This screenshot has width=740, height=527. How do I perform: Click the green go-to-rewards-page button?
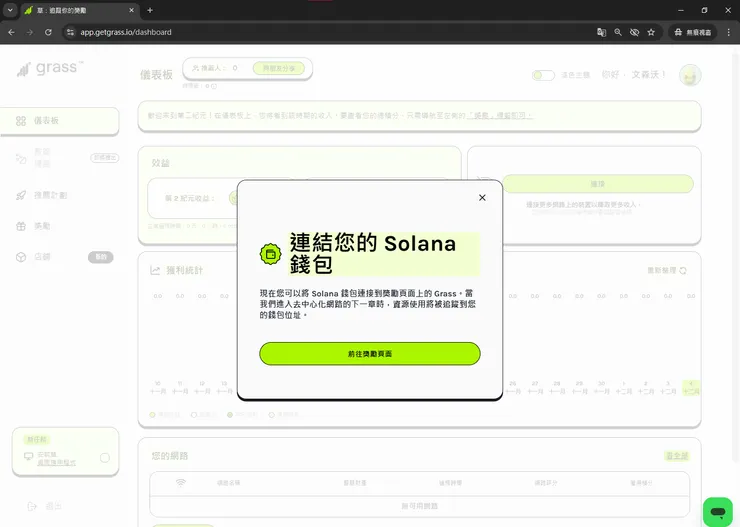coord(370,354)
